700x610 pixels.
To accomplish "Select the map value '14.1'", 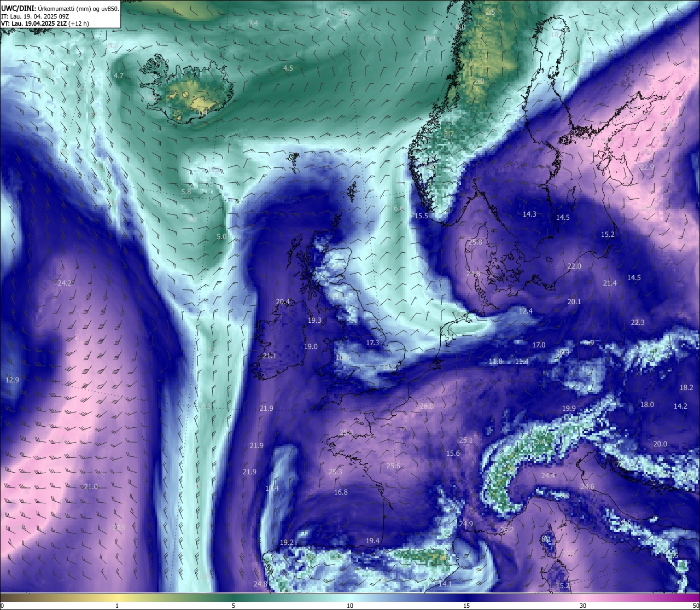I will [445, 584].
